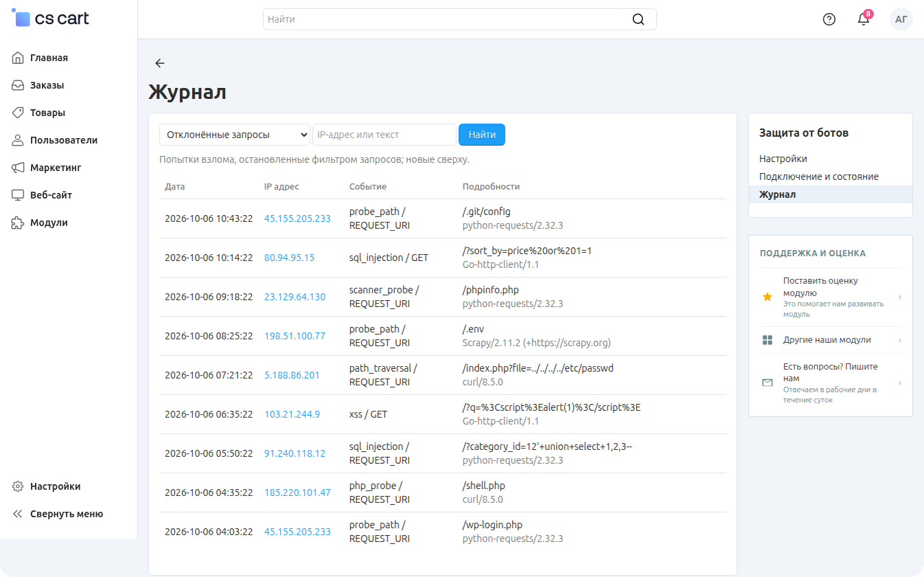The height and width of the screenshot is (577, 924).
Task: Expand the Поставить оценку модулю chevron
Action: [899, 297]
